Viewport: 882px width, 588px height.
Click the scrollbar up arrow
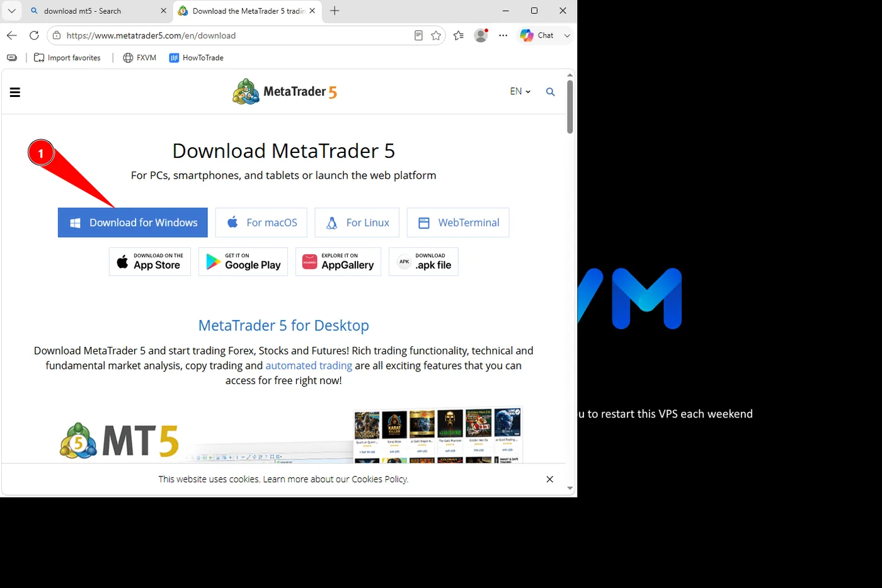[570, 75]
